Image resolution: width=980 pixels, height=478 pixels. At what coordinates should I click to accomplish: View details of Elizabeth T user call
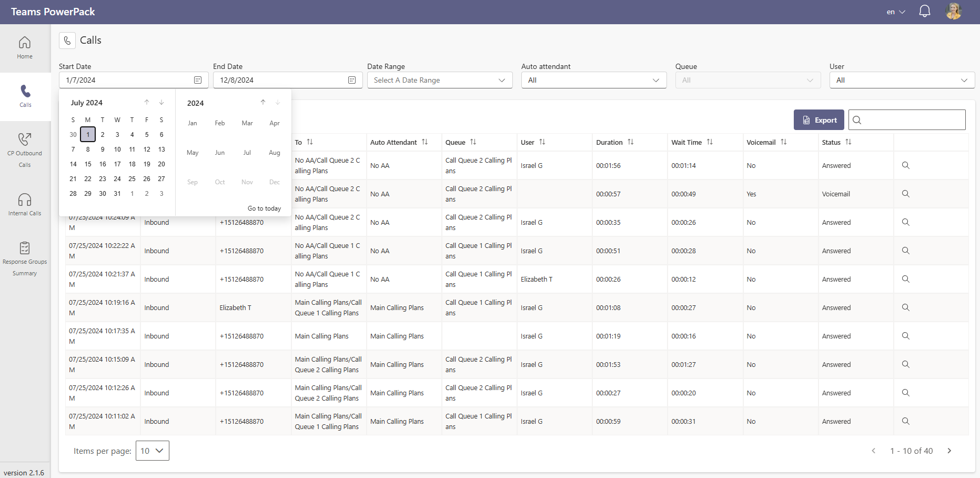pos(905,279)
